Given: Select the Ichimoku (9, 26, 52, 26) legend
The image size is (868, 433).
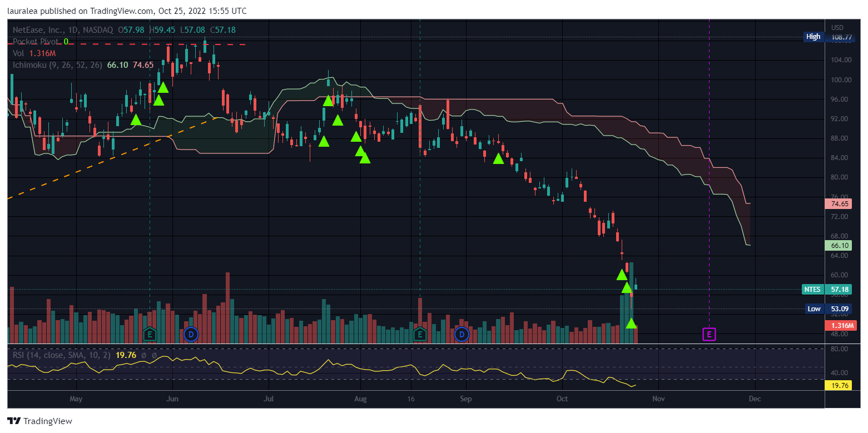Looking at the screenshot, I should (57, 65).
